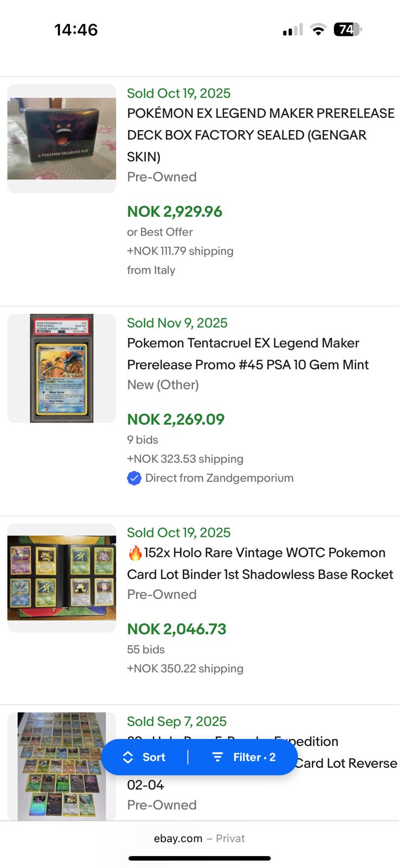Open the Filter • 2 options
The image size is (399, 868).
coord(243,757)
